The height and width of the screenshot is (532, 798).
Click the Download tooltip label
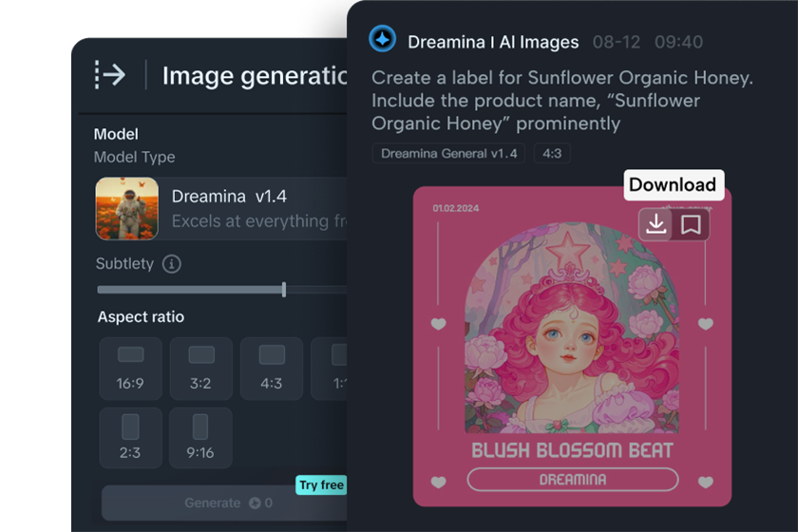click(674, 184)
